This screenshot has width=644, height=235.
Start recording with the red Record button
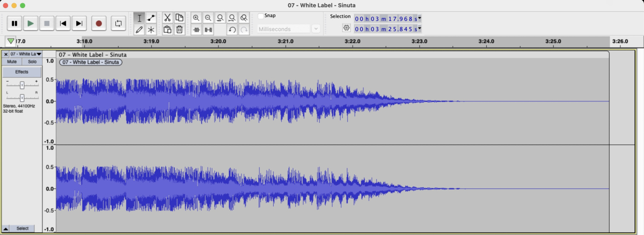click(98, 24)
